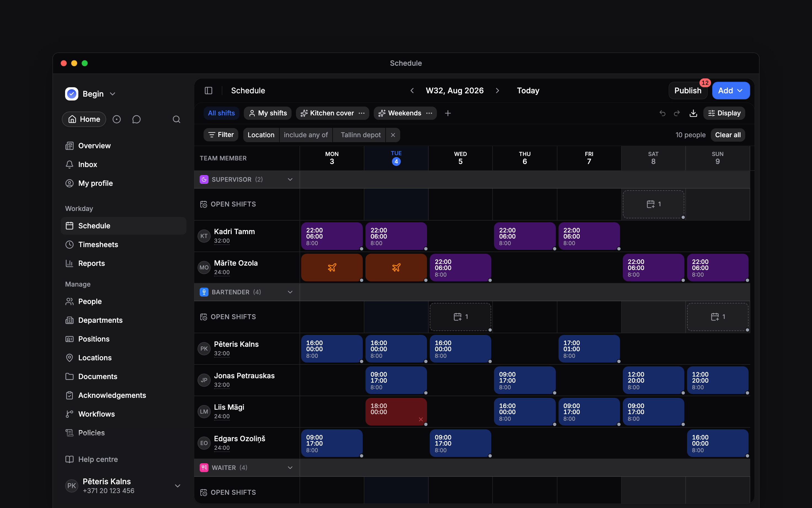Open Timesheets in sidebar
The width and height of the screenshot is (812, 508).
[x=124, y=245]
